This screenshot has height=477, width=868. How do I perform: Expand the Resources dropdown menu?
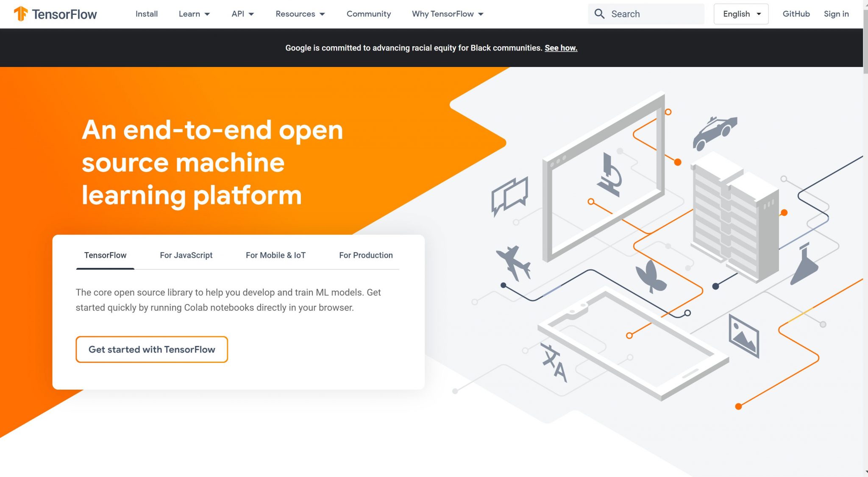(300, 14)
